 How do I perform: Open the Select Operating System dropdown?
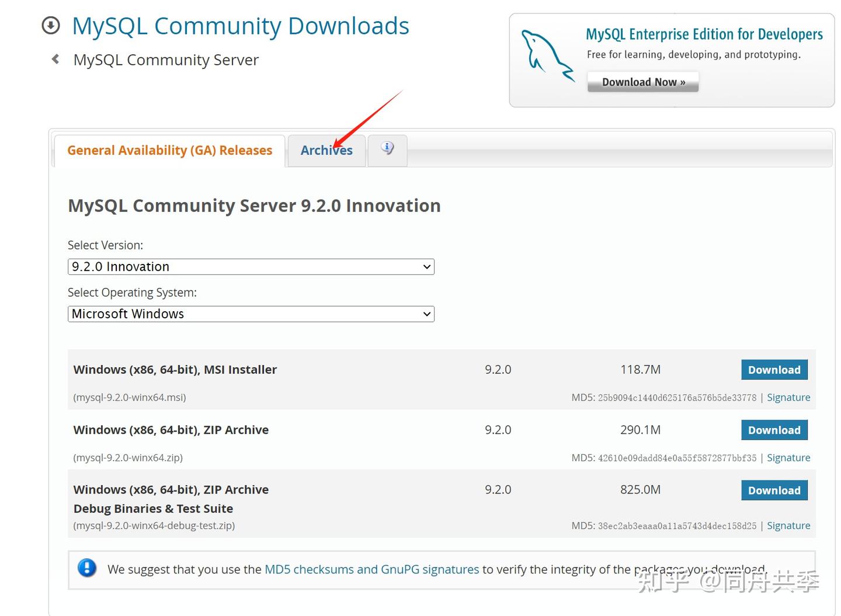pos(251,314)
